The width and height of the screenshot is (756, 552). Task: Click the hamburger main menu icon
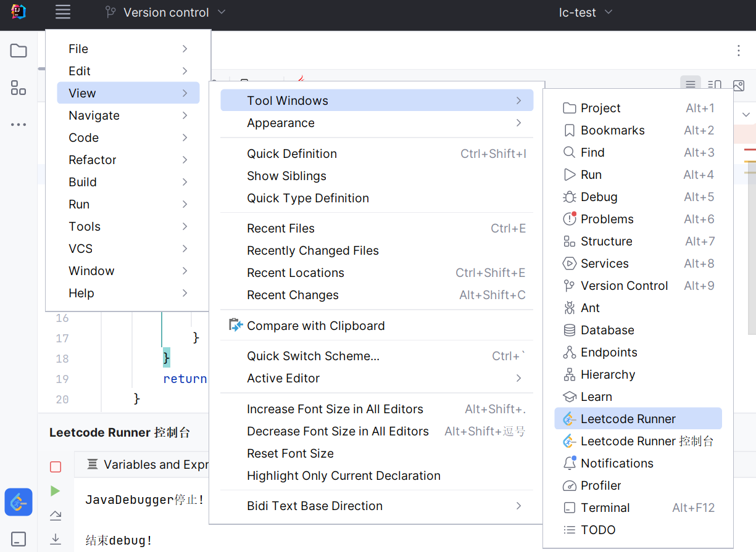coord(62,12)
